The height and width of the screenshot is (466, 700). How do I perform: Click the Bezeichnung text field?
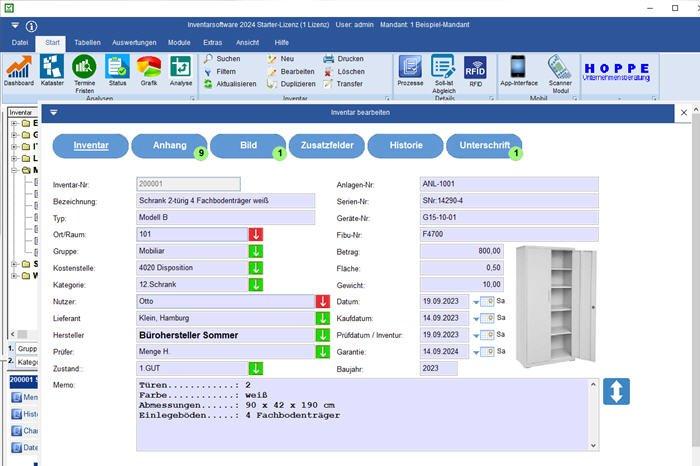pos(225,200)
